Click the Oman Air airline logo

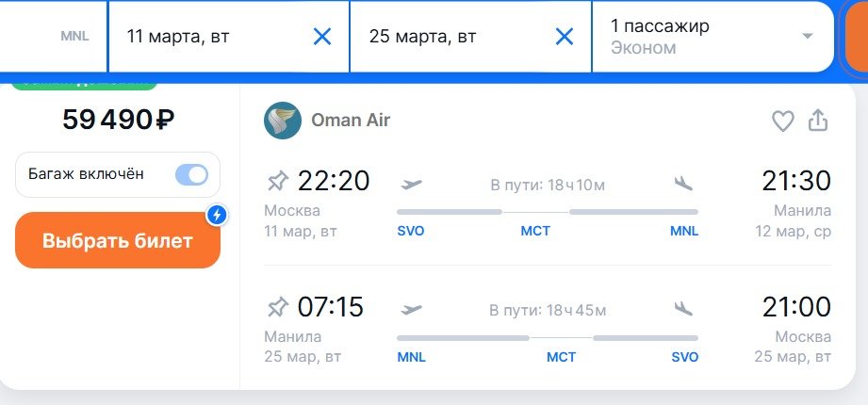[x=283, y=120]
